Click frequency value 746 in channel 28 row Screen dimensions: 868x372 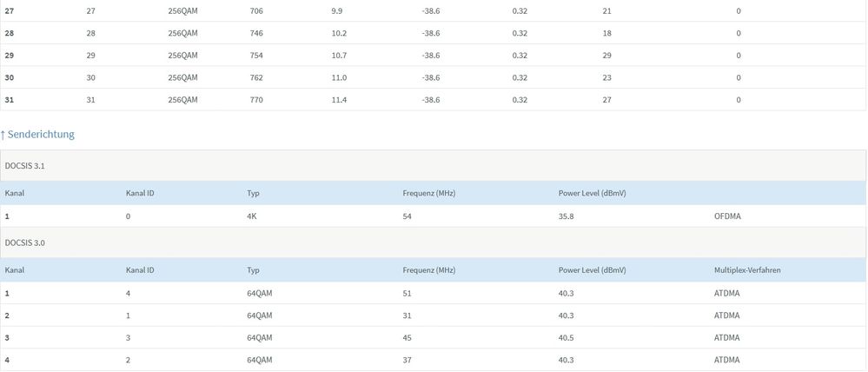256,33
